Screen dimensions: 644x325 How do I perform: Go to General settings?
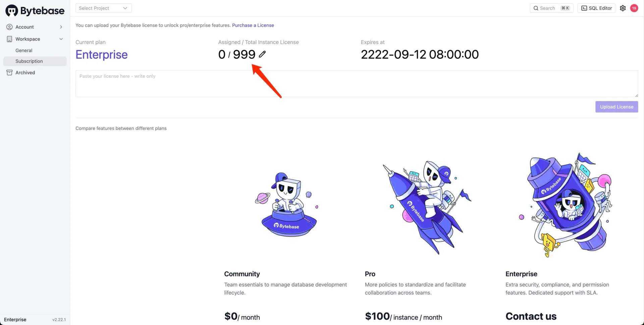[24, 50]
